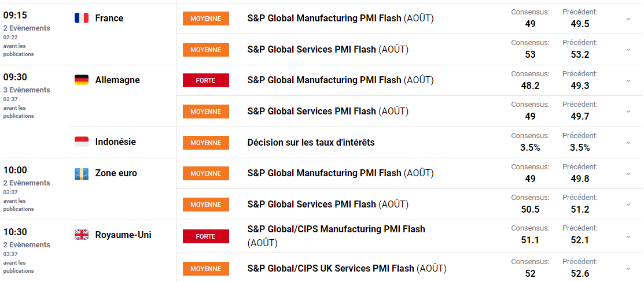This screenshot has height=282, width=644.
Task: Click MOYENNE badge on Indonesia row
Action: [205, 143]
